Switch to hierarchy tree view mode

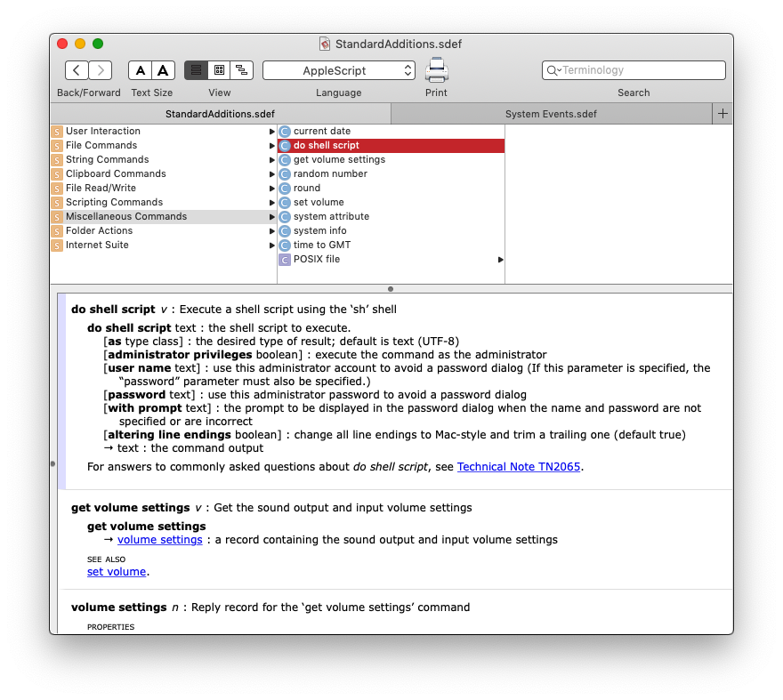coord(242,70)
